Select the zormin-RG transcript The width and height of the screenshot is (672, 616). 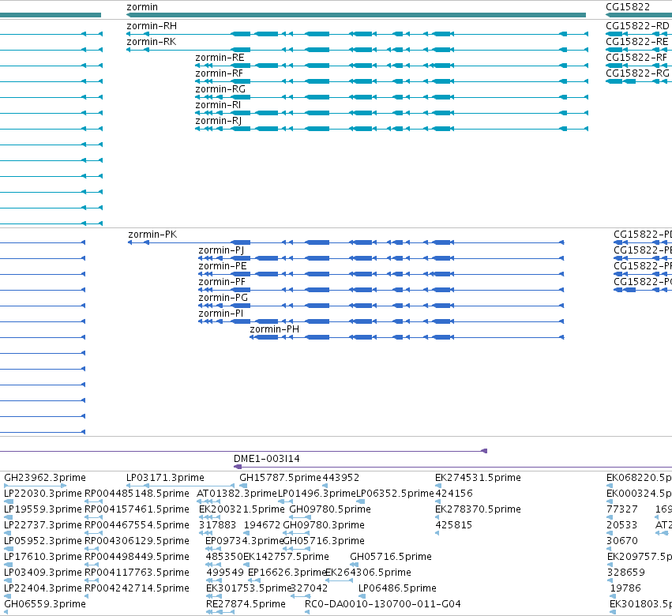220,89
